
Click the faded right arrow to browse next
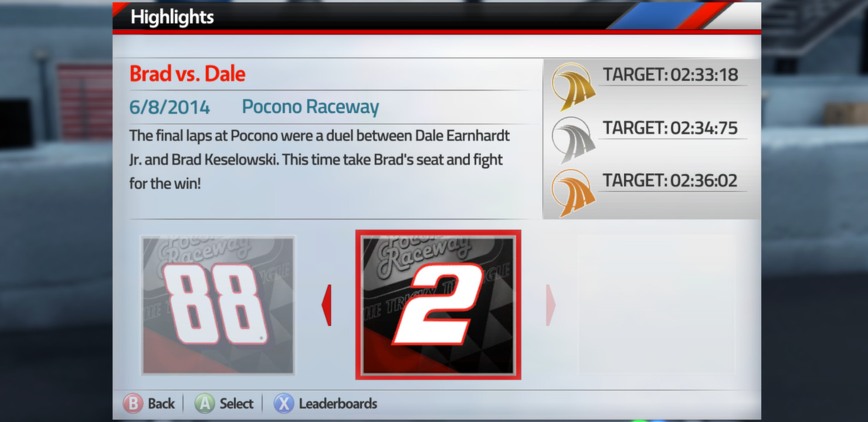pos(550,305)
